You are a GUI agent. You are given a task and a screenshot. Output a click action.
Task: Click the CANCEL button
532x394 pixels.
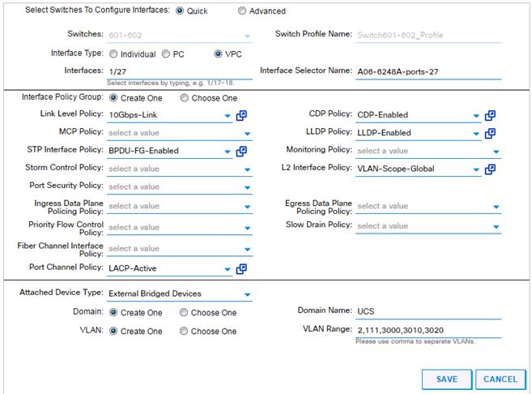[500, 379]
